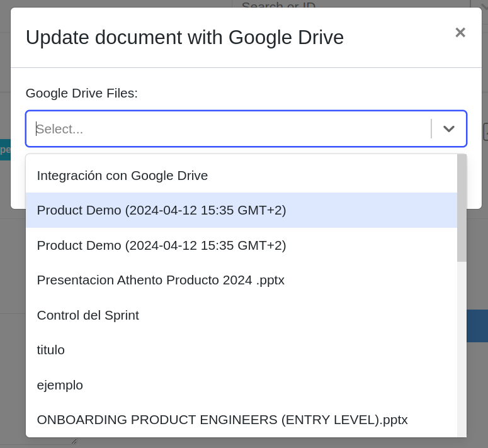Select the titulo file option
The width and height of the screenshot is (488, 448).
click(x=51, y=350)
